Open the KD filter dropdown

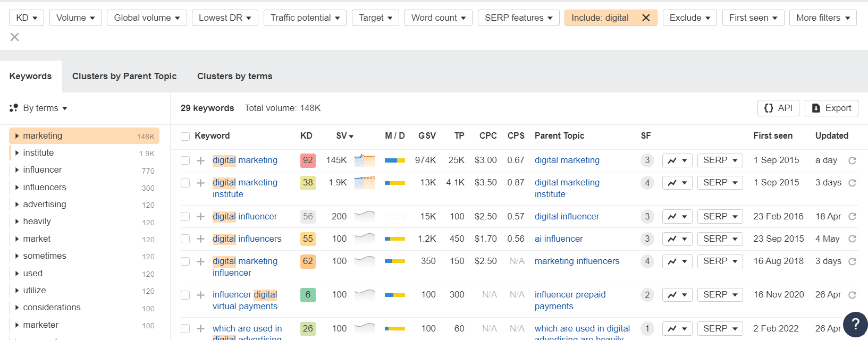coord(27,18)
